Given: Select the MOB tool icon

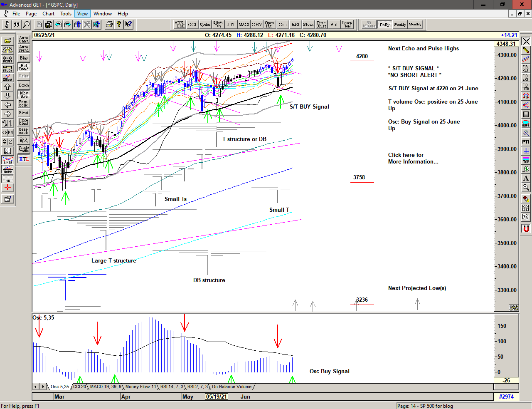Looking at the screenshot, I should click(526, 160).
